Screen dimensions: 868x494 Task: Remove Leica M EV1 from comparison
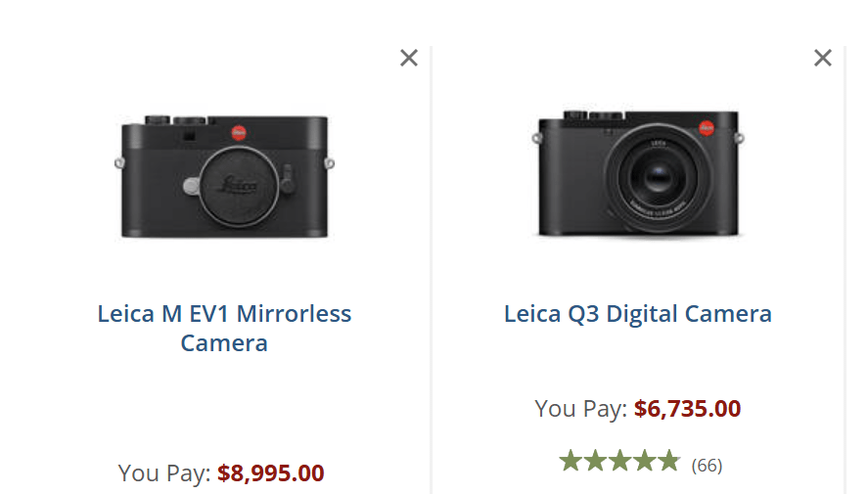409,58
